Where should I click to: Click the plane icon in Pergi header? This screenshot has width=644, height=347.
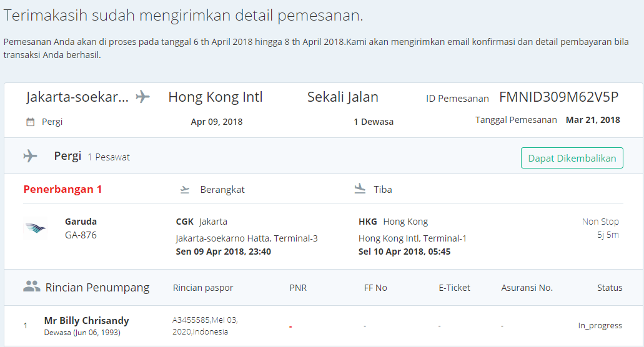30,156
